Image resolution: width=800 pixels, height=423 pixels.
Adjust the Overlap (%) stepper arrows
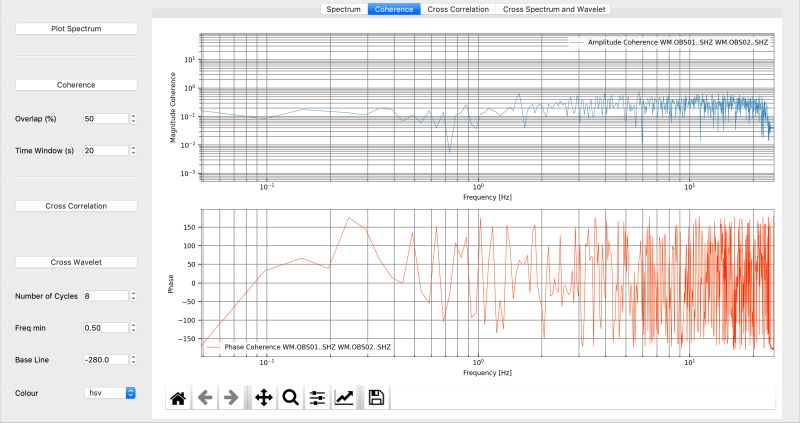[133, 118]
